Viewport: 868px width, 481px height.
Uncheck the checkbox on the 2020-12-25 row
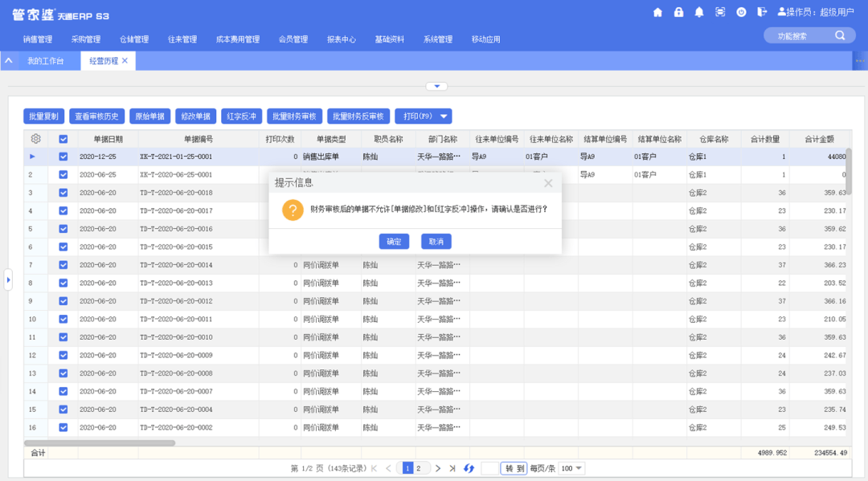click(x=63, y=156)
